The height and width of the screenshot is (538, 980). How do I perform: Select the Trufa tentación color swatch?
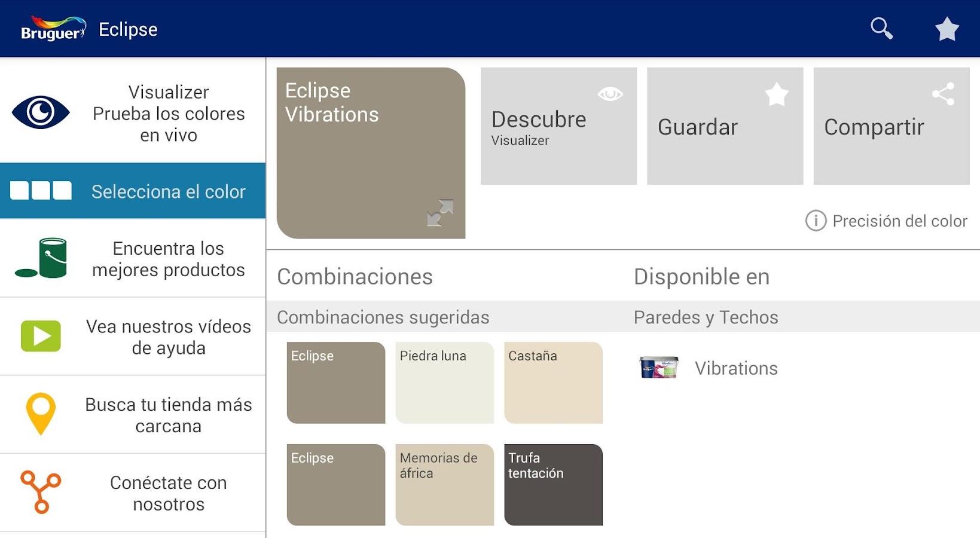pyautogui.click(x=552, y=484)
